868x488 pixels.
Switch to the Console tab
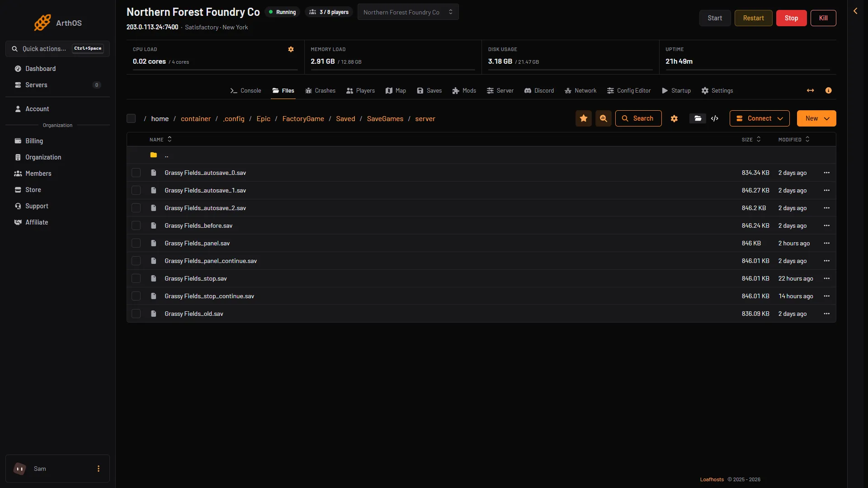(245, 90)
